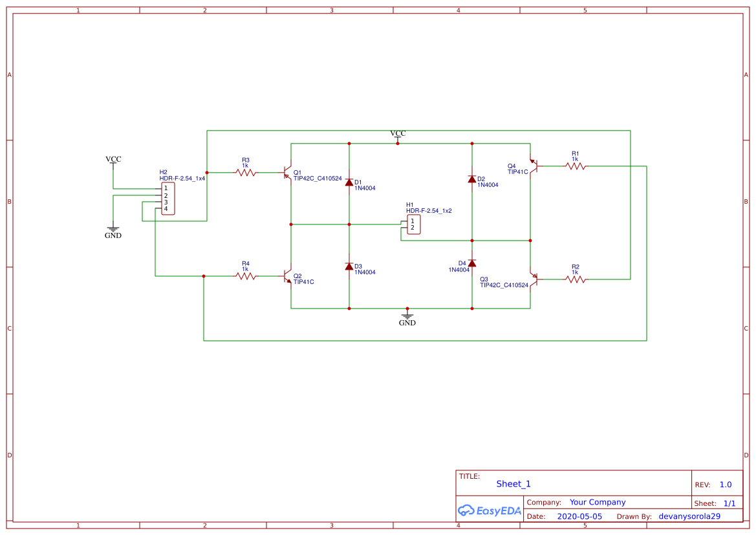Viewport: 756px width, 535px height.
Task: Click the 'Drawn By:' label
Action: pyautogui.click(x=634, y=516)
